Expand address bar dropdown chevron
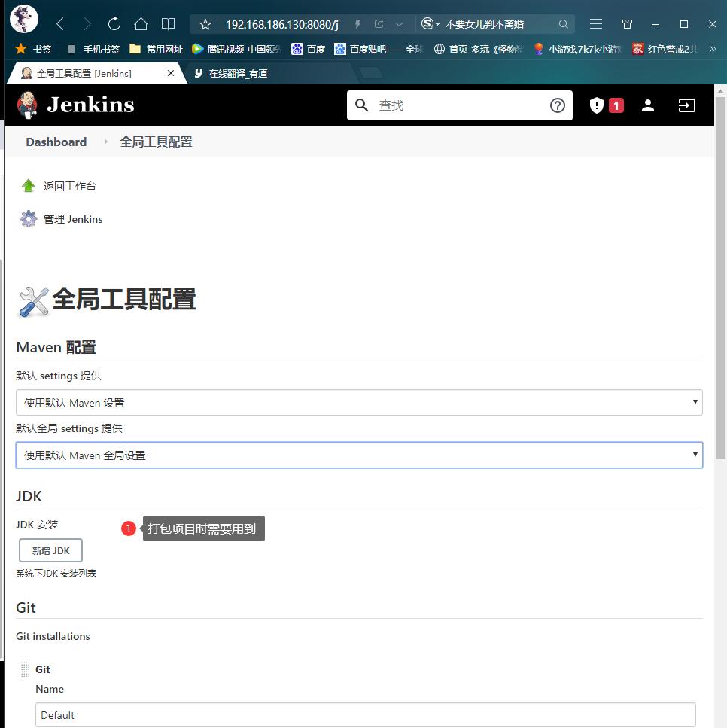 pos(399,24)
